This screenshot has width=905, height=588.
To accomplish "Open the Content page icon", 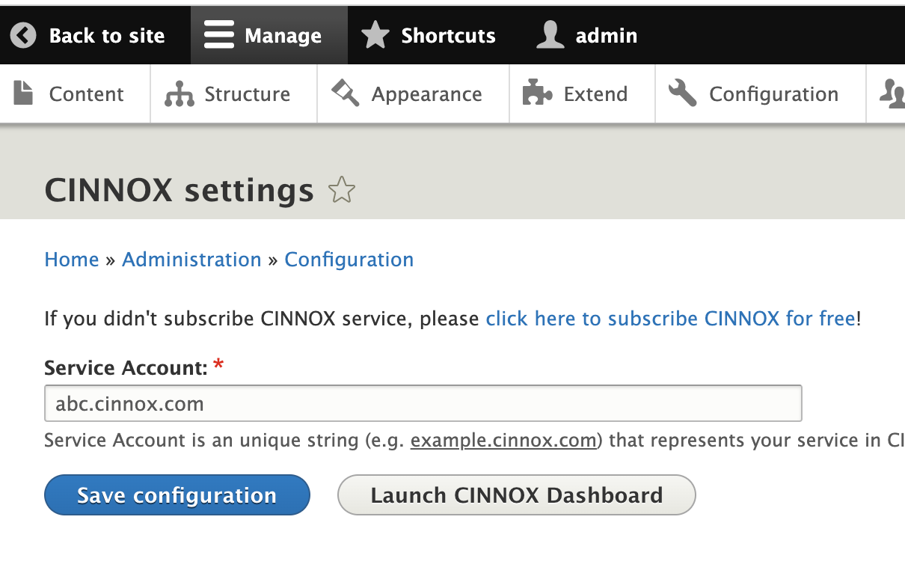I will pos(24,94).
